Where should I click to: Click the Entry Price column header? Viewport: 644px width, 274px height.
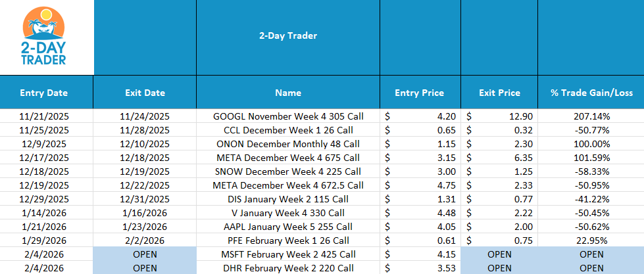pos(419,93)
